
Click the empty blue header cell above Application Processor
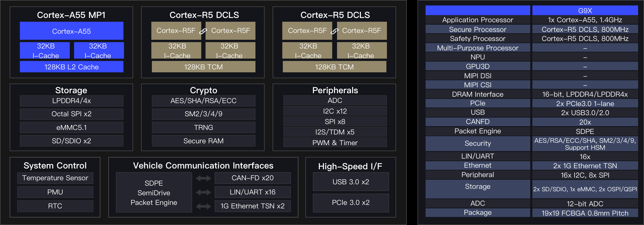tap(478, 10)
